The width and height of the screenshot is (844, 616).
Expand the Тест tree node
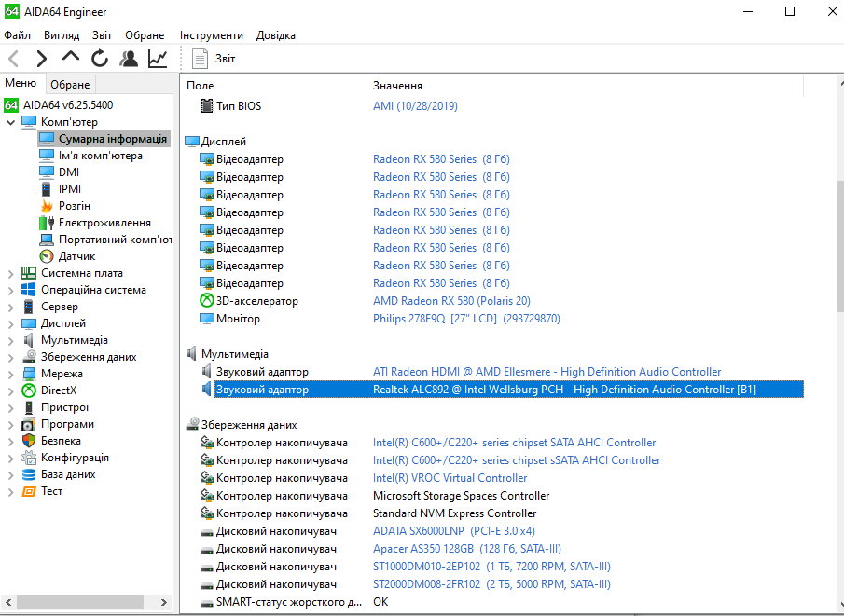point(11,492)
